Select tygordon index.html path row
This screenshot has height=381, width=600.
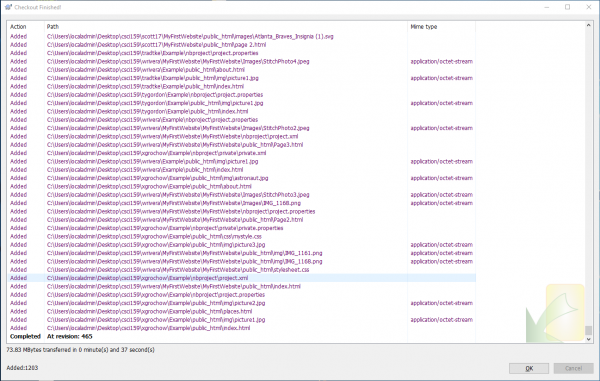coord(242,112)
